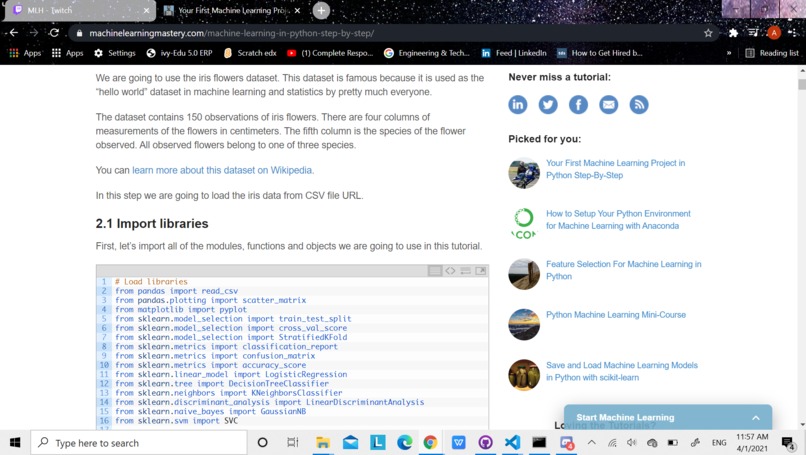The width and height of the screenshot is (806, 455).
Task: Open File Explorer from the taskbar
Action: click(x=323, y=443)
